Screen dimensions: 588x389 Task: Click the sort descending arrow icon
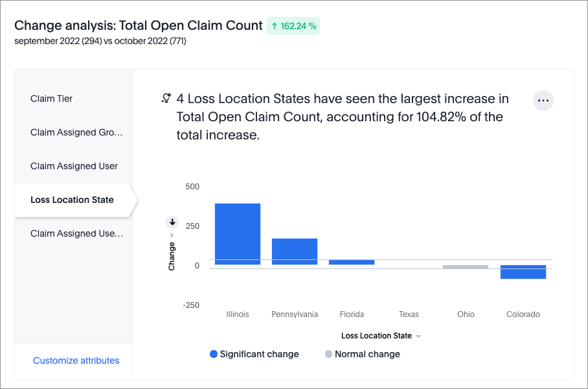point(172,222)
